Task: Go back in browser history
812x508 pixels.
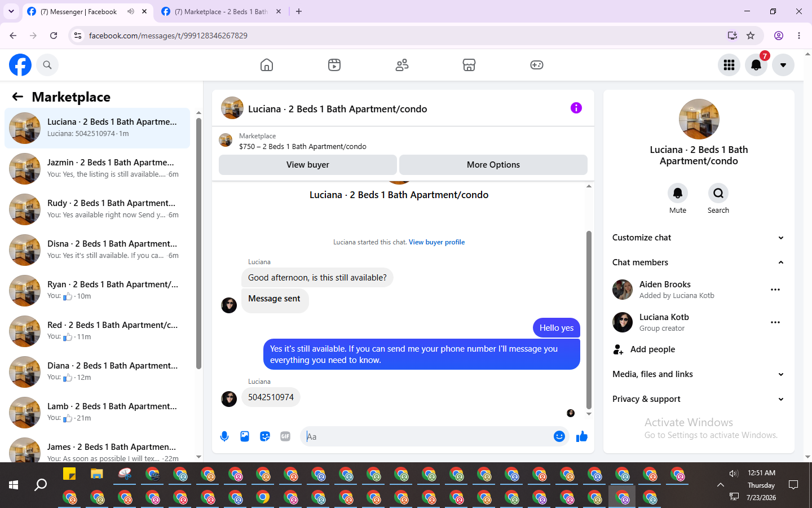Action: pos(13,36)
